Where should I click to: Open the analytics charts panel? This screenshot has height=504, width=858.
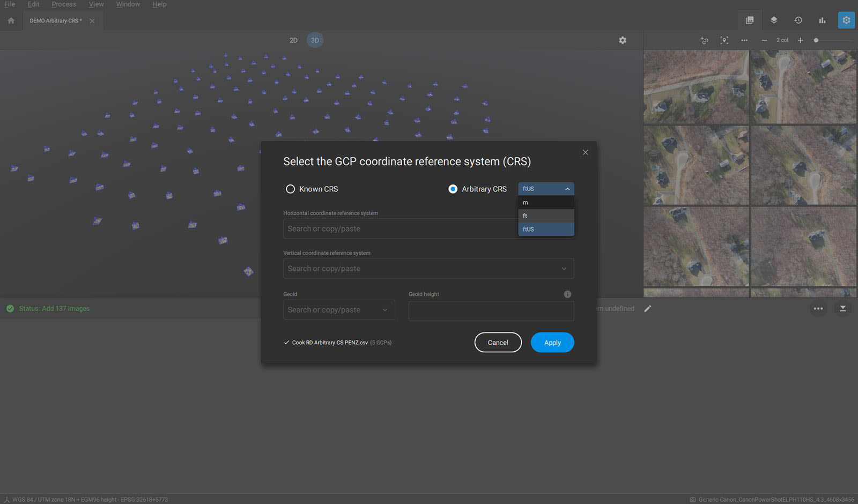822,20
